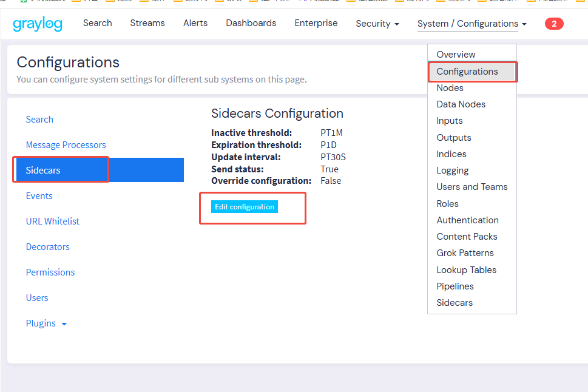Select Grok Patterns in the System menu

[465, 253]
